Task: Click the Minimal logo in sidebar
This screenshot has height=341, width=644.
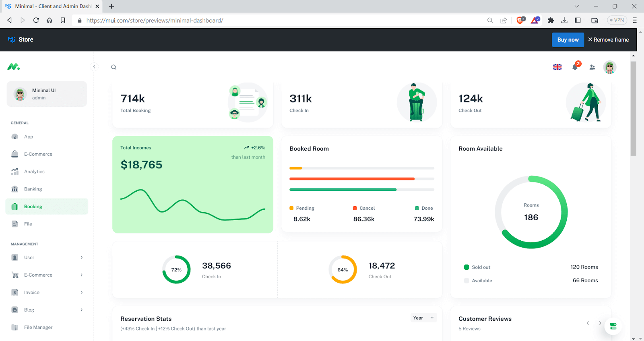Action: pyautogui.click(x=13, y=66)
